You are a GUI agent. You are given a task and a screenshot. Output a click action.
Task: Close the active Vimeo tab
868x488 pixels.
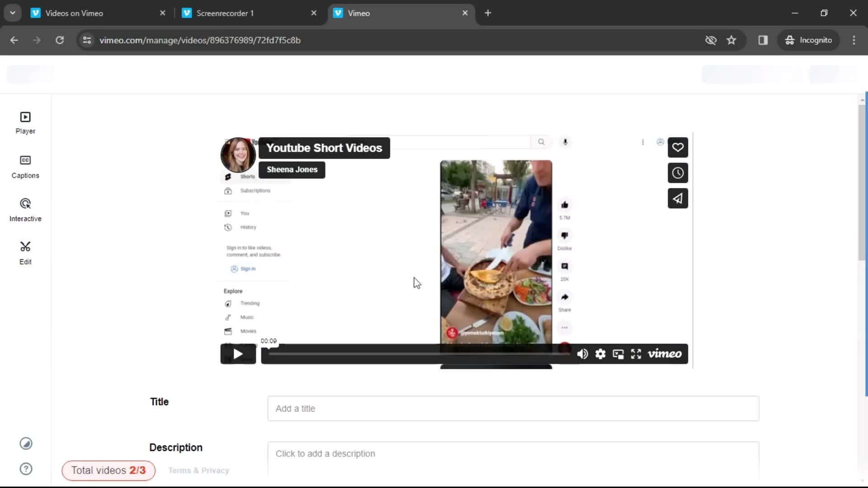coord(465,13)
